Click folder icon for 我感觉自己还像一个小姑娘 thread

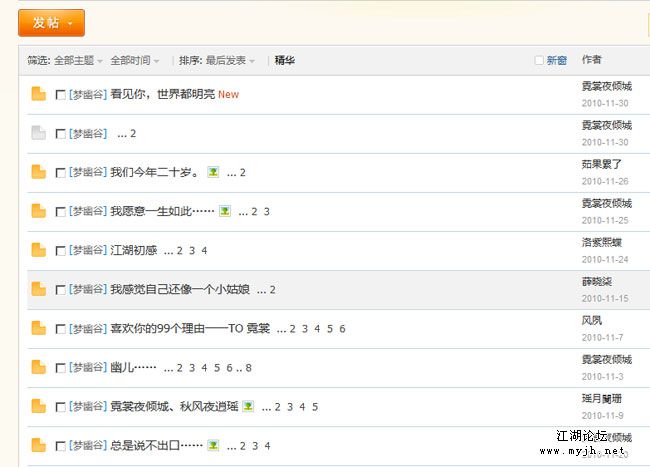39,289
